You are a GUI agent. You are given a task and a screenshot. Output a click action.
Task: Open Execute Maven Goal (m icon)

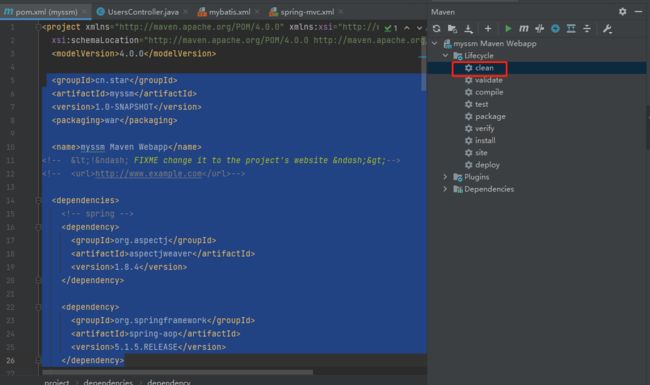pyautogui.click(x=524, y=29)
